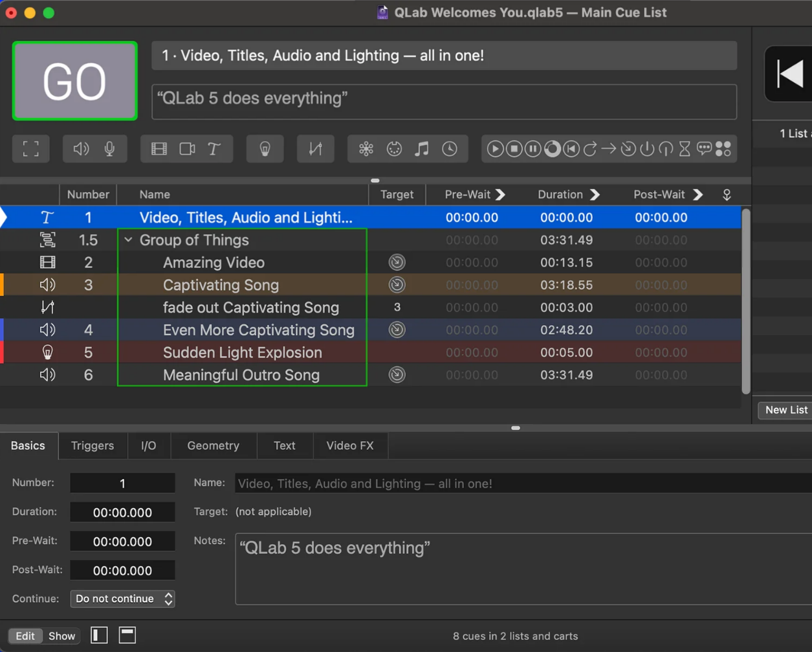Add a Timecode cue (clock icon)
Screen dimensions: 812x652
coord(450,149)
